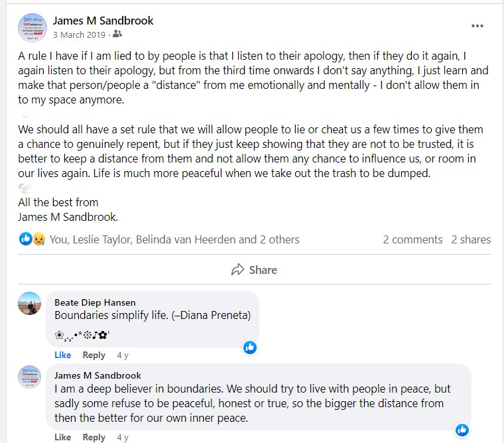Click the 3 March 2019 timestamp
This screenshot has width=504, height=443.
tap(79, 34)
